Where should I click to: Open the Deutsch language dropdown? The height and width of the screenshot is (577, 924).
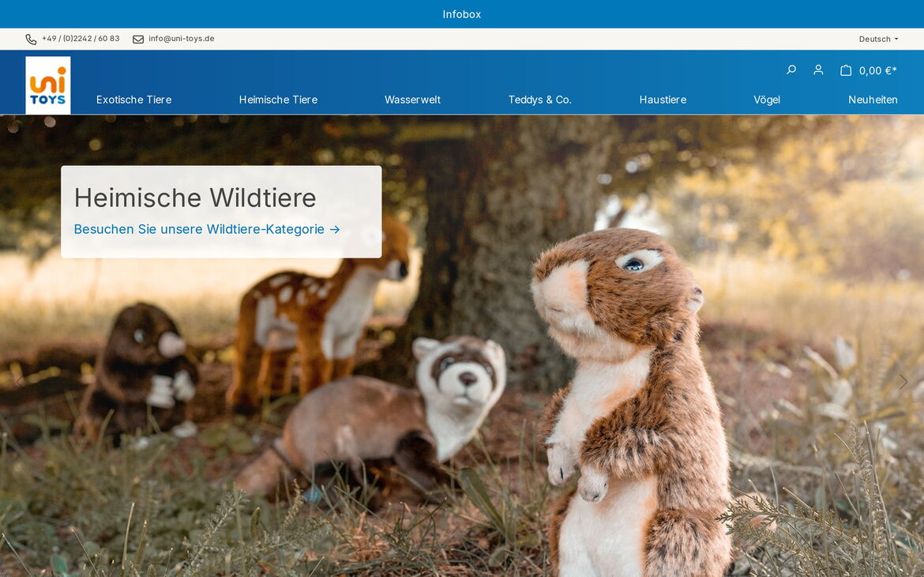[878, 39]
